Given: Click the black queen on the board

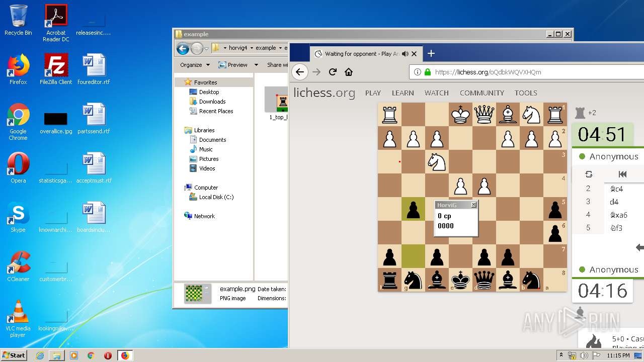Looking at the screenshot, I should (484, 280).
